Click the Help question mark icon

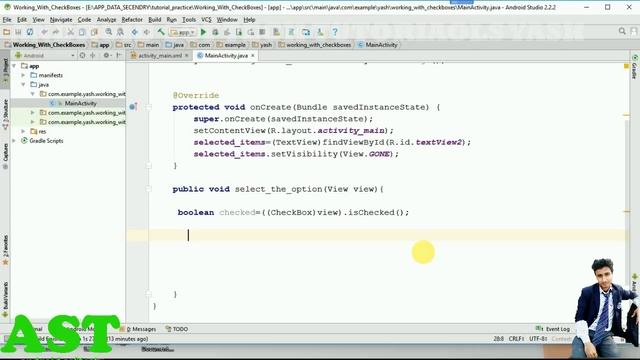tap(335, 32)
